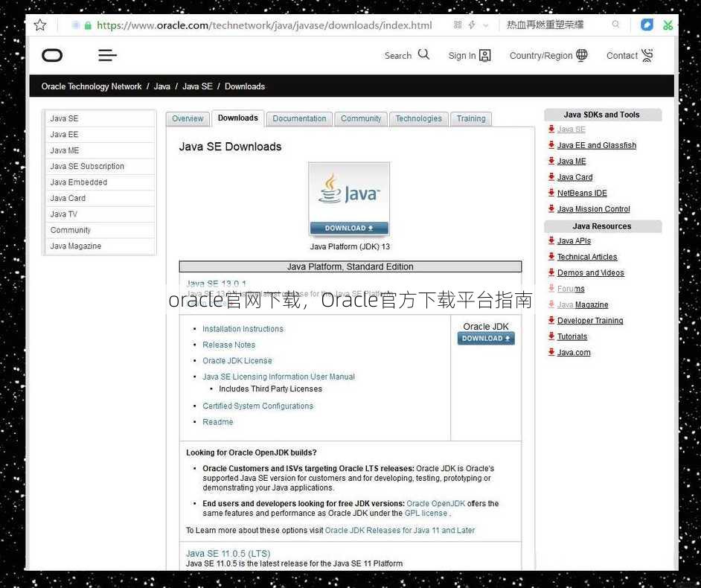Click the lightning bolt speed icon
The width and height of the screenshot is (701, 588).
click(472, 25)
